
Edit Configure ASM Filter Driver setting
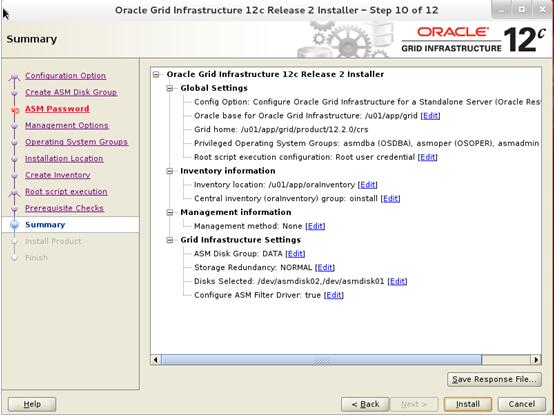[x=334, y=295]
